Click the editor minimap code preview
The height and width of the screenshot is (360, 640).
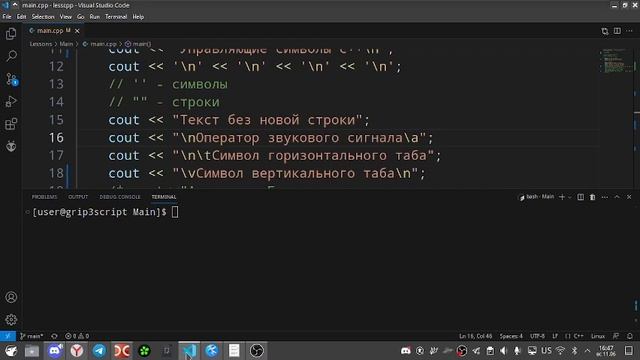[x=616, y=61]
